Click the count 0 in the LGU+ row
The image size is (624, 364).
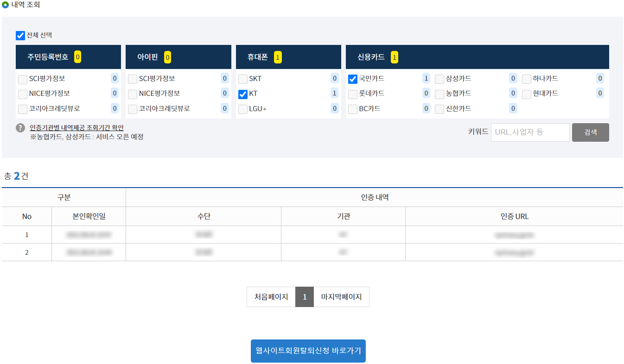tap(334, 108)
